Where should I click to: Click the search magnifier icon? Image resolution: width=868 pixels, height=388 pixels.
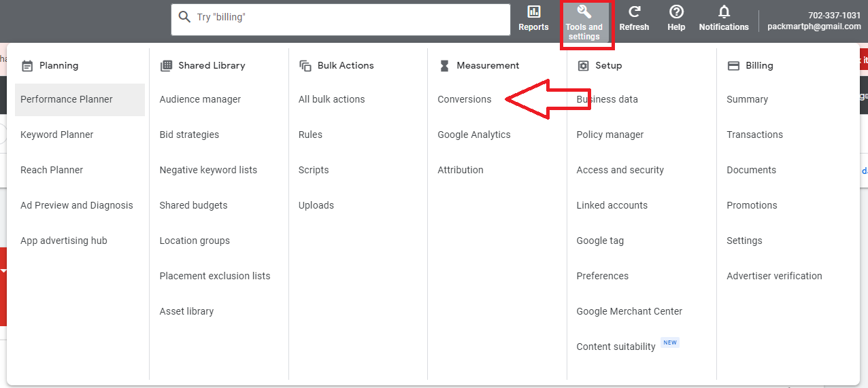tap(184, 17)
